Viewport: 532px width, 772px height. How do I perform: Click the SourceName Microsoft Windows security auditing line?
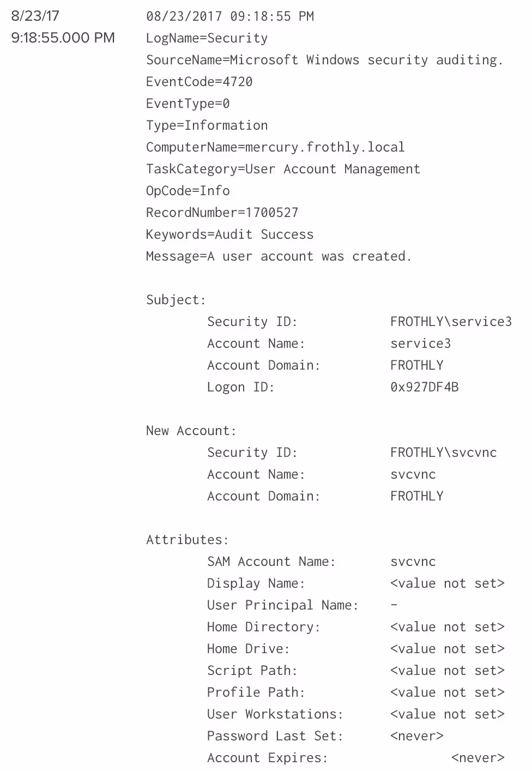pyautogui.click(x=324, y=60)
